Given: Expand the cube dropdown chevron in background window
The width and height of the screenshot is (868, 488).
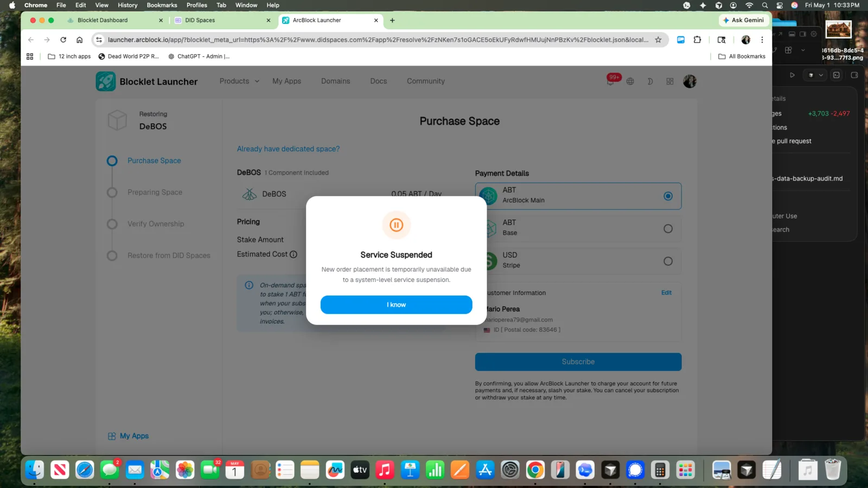Looking at the screenshot, I should pos(821,75).
